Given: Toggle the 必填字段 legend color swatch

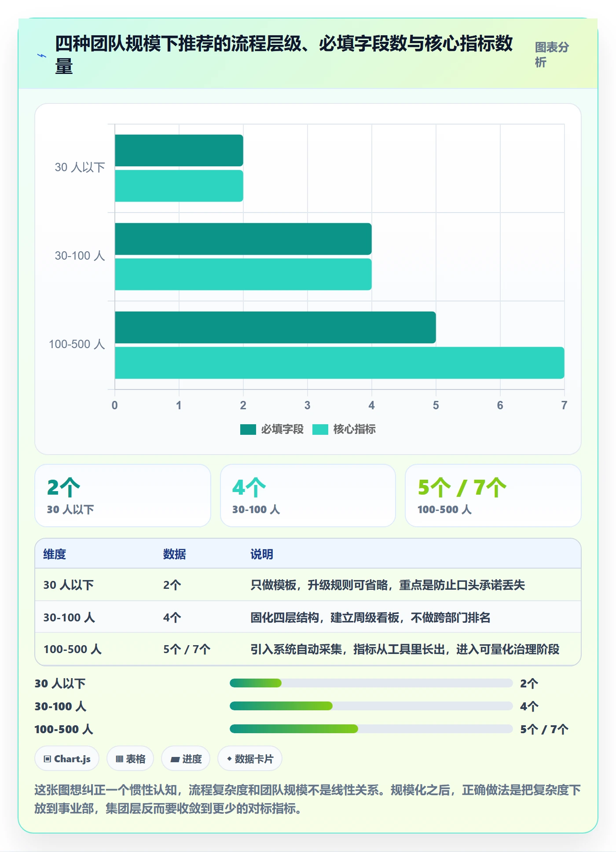Looking at the screenshot, I should [x=248, y=430].
